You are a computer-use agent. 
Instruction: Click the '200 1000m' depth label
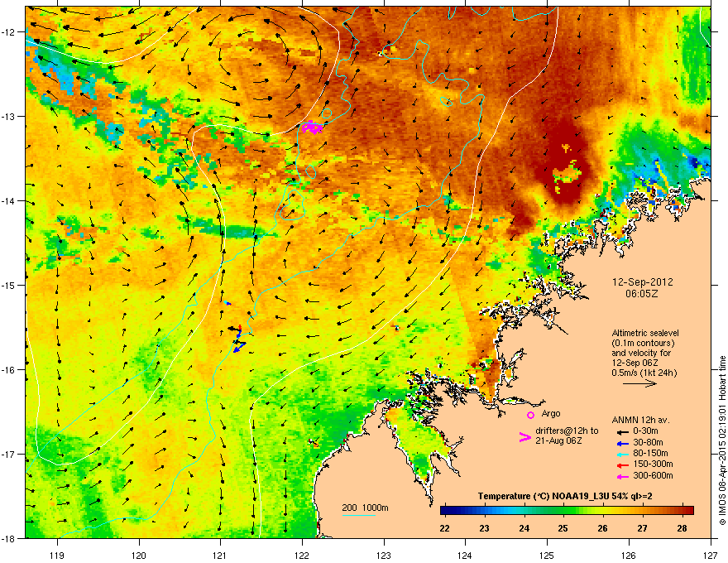point(365,508)
